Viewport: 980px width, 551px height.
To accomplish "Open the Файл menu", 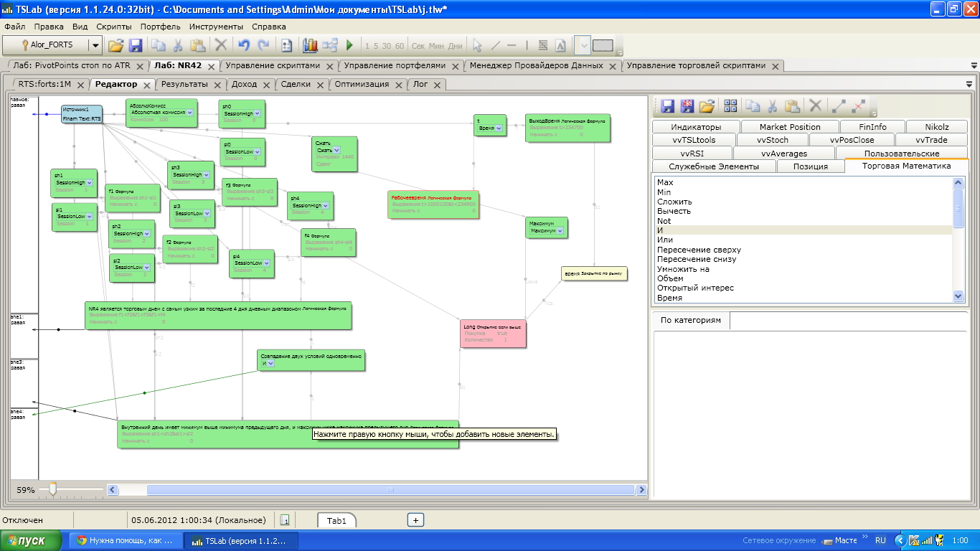I will click(x=15, y=27).
